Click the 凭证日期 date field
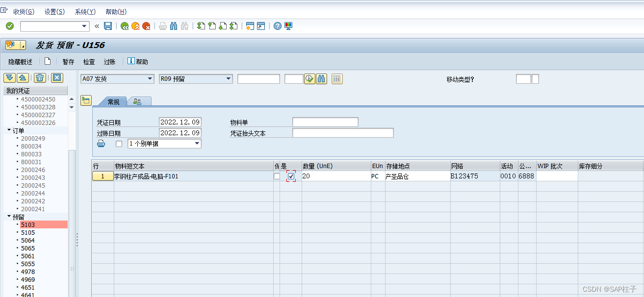The image size is (644, 297). [180, 122]
